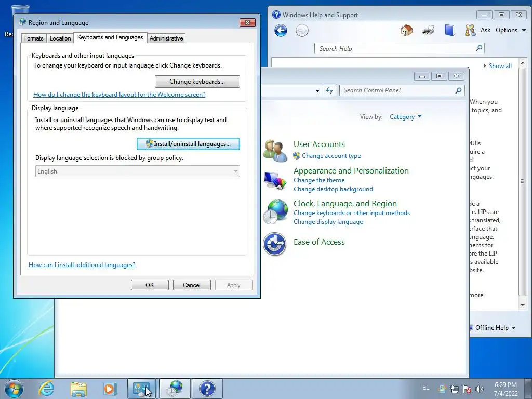Click the Print icon in Help window

[428, 30]
